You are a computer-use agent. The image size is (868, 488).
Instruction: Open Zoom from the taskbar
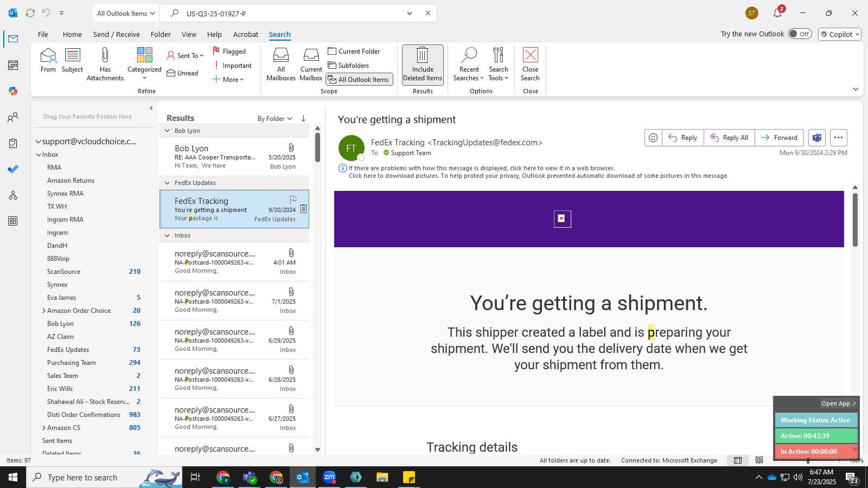(x=329, y=477)
